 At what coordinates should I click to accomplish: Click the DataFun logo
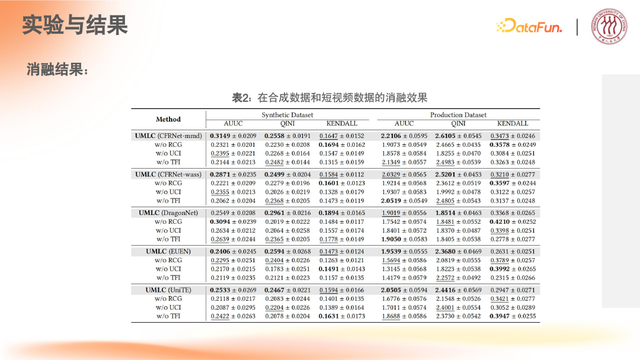point(529,26)
